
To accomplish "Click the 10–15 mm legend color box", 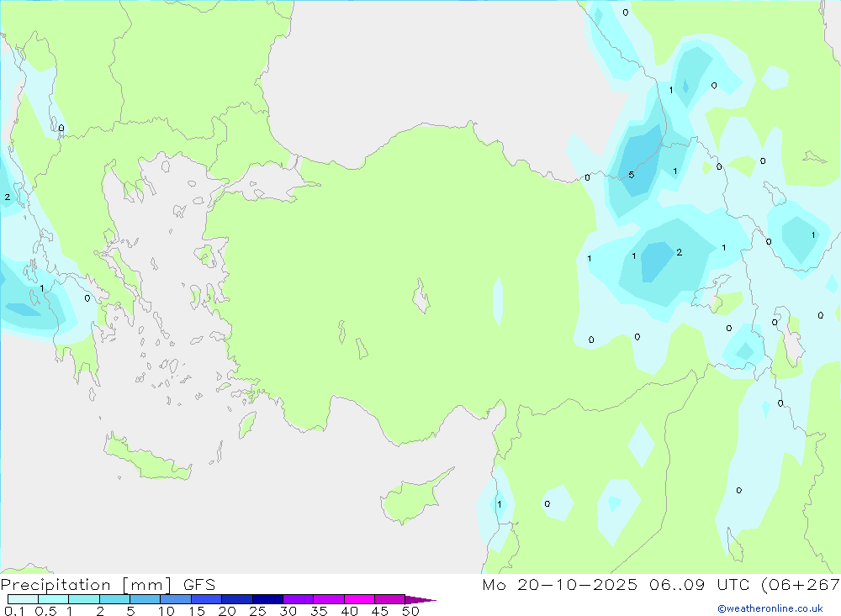I will coord(176,599).
